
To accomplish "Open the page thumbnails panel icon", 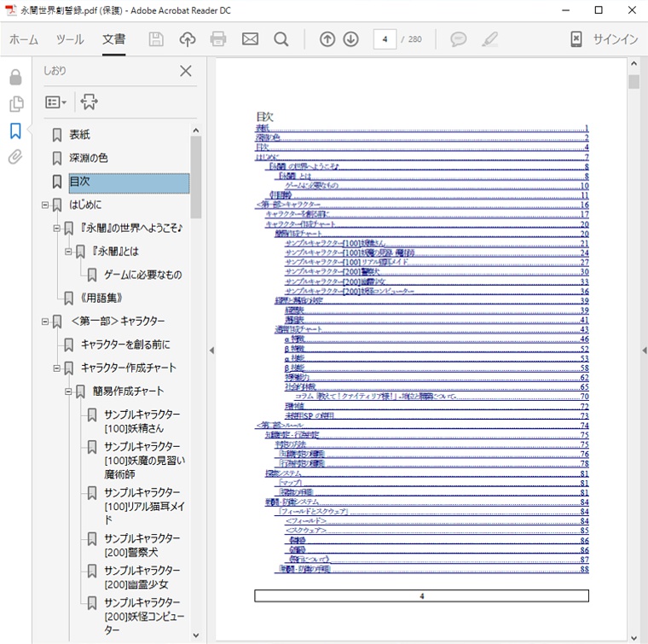I will [x=16, y=104].
